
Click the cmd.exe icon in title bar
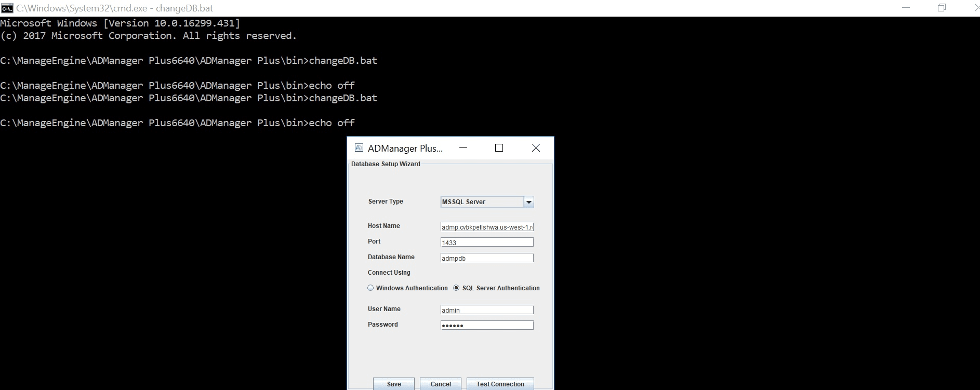tap(7, 8)
